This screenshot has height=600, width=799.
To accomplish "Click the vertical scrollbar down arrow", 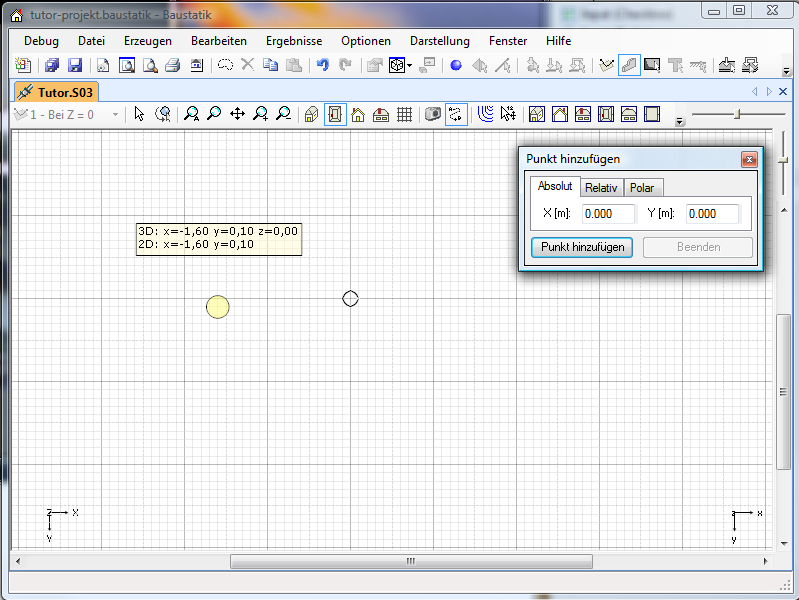I will 784,543.
